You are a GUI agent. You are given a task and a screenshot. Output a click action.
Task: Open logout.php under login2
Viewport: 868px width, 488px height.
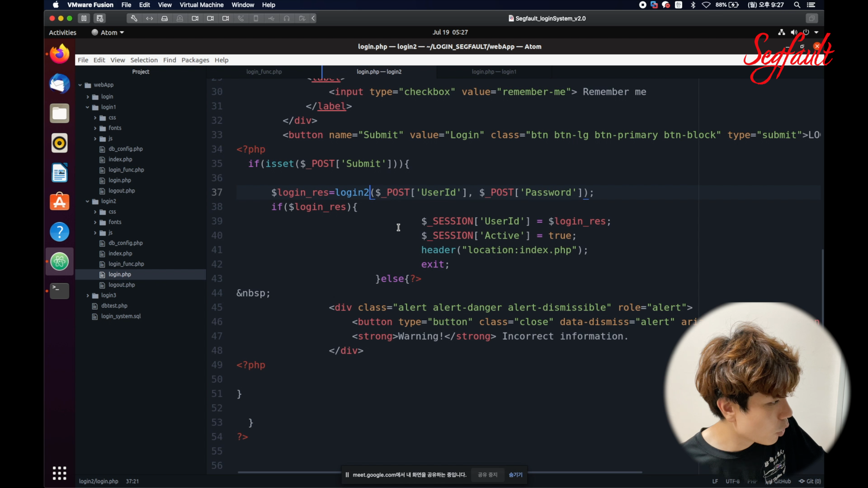[122, 285]
